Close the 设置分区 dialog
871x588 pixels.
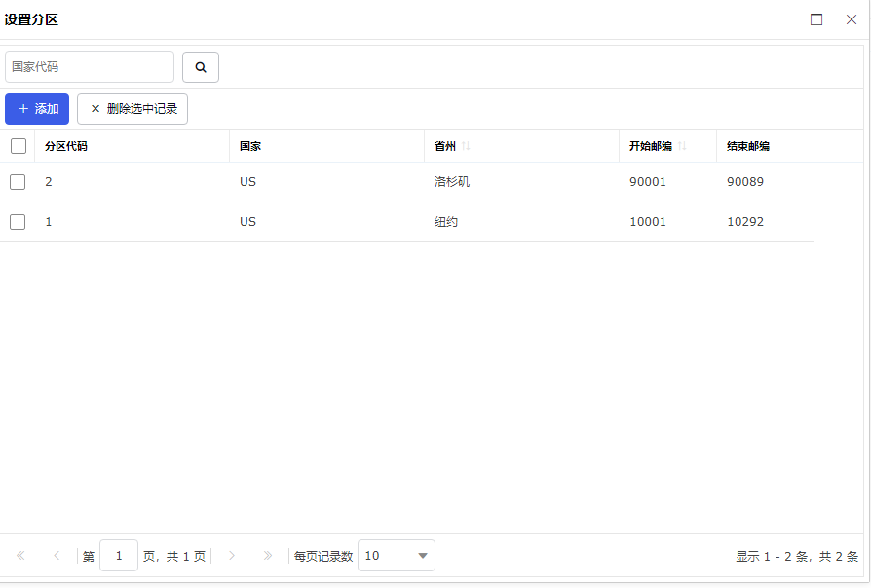point(851,20)
